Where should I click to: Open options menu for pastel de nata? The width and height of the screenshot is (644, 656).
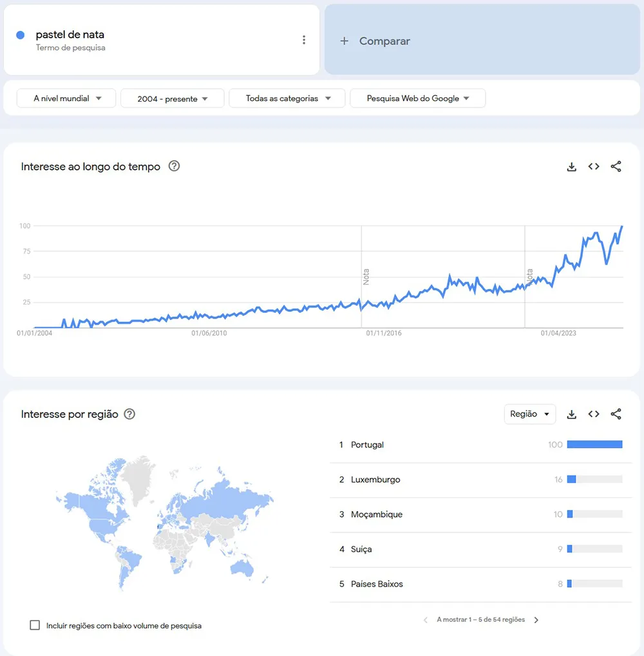click(x=304, y=39)
